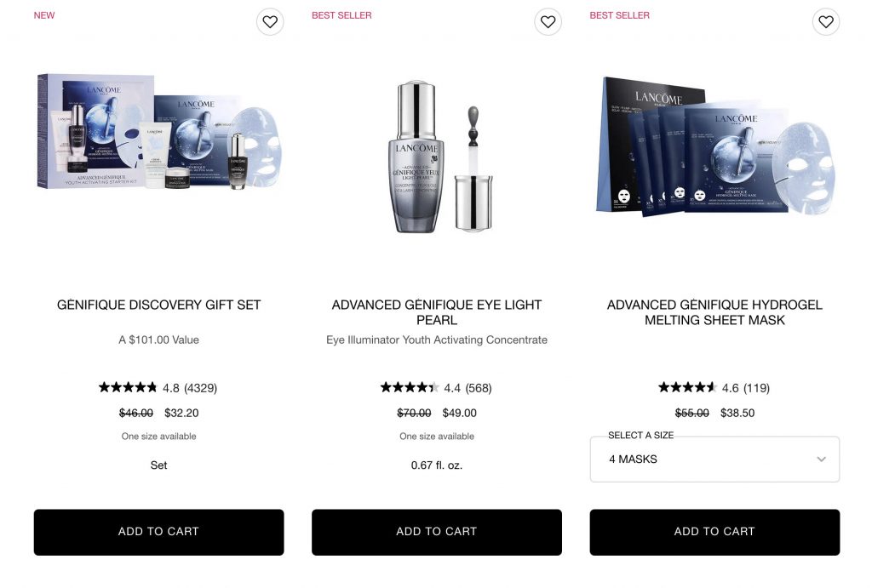Image resolution: width=872 pixels, height=588 pixels.
Task: Click the chevron arrow in size selector
Action: click(x=821, y=459)
